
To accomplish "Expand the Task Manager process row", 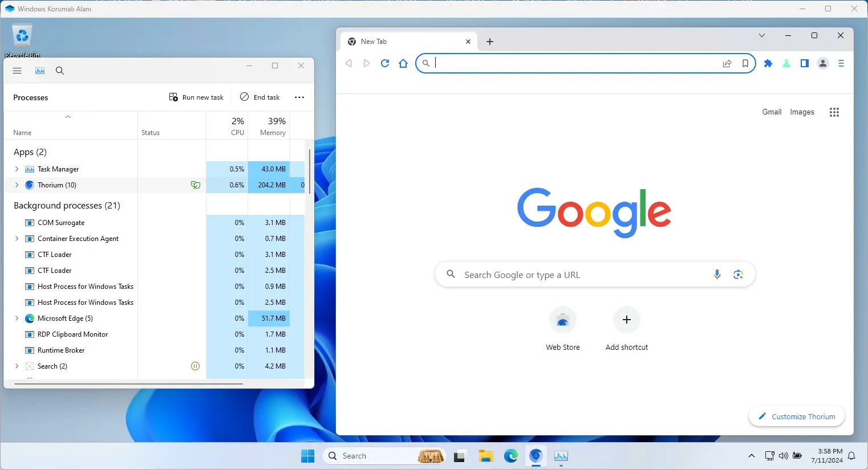I will pyautogui.click(x=17, y=169).
